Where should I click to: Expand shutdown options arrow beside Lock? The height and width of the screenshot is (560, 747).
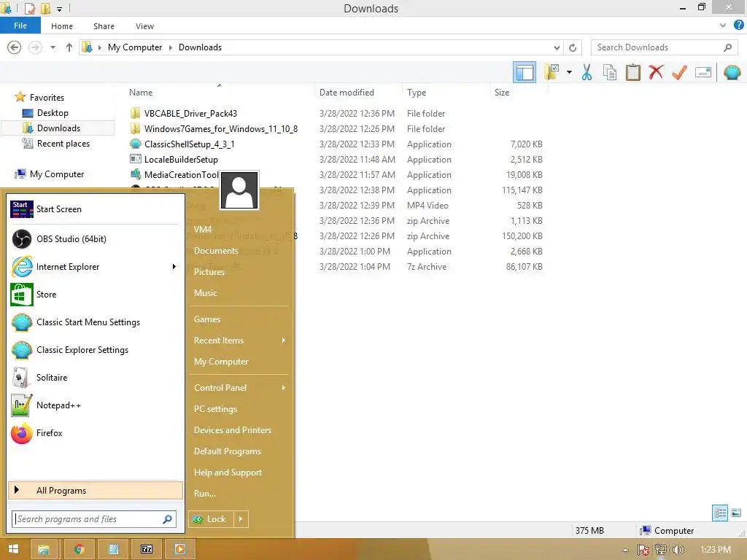[x=241, y=519]
